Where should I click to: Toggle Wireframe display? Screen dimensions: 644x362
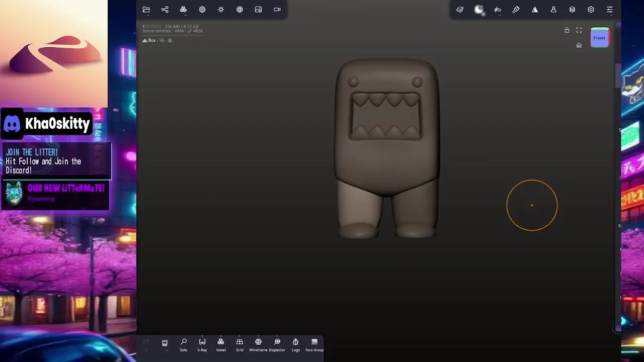(x=258, y=345)
